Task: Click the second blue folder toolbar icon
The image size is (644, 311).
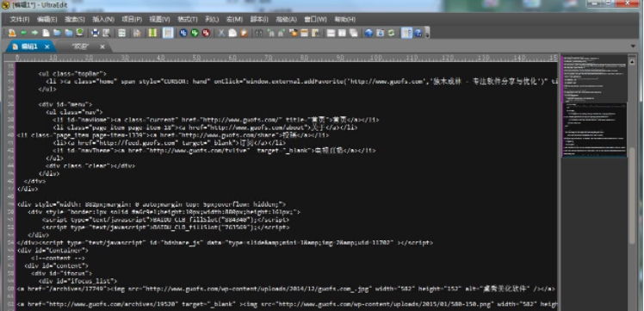Action: 69,33
